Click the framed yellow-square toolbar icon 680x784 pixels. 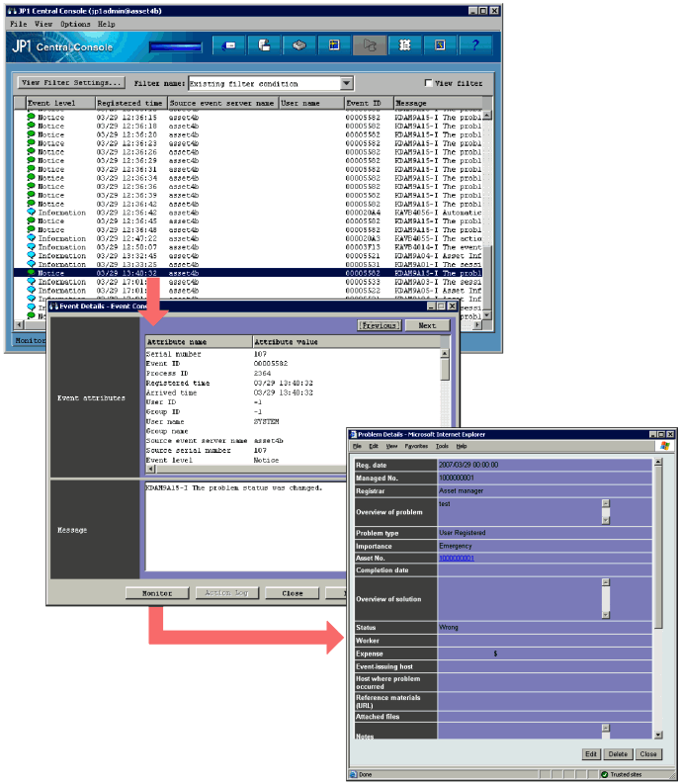point(440,45)
